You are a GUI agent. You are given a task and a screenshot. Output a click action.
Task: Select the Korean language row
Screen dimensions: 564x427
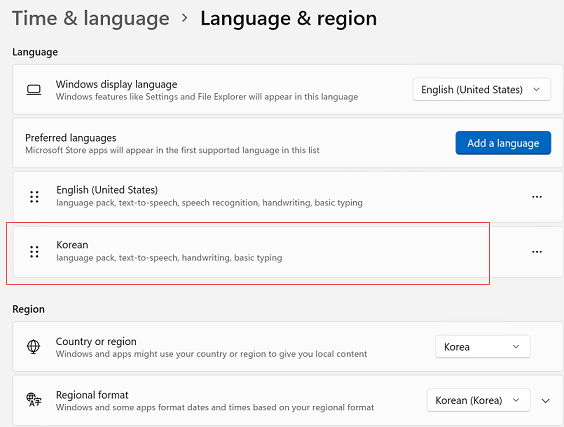pyautogui.click(x=288, y=252)
